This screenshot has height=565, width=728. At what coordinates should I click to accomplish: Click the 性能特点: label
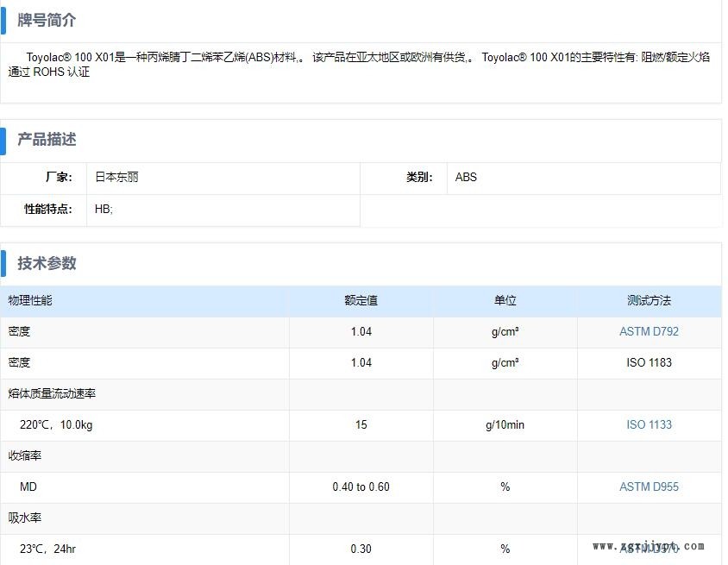point(48,209)
